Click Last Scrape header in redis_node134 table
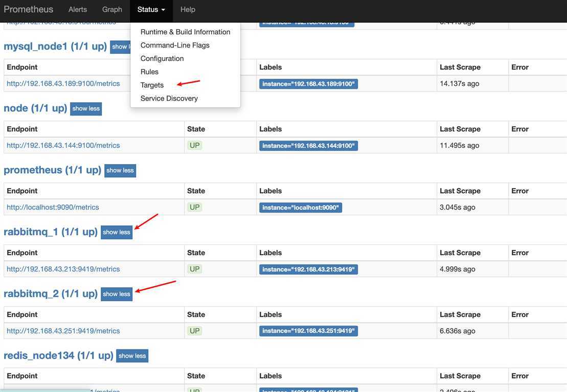The image size is (567, 392). 460,376
